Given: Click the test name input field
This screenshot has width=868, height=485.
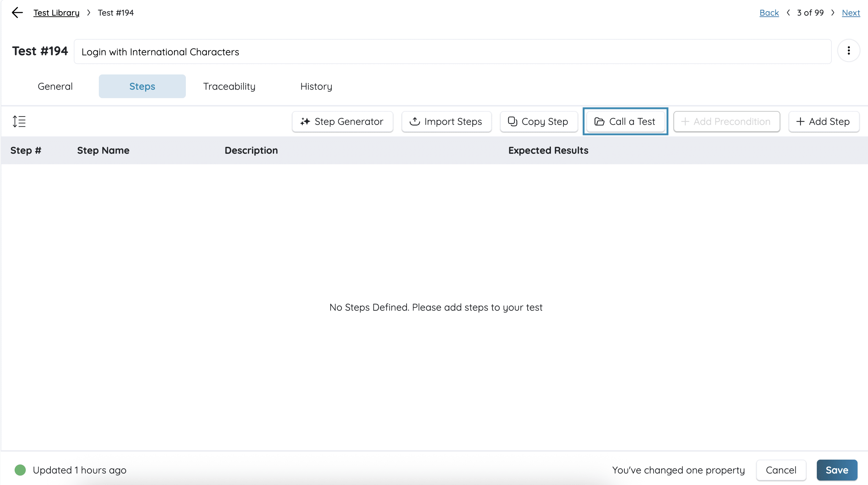Looking at the screenshot, I should [x=452, y=52].
